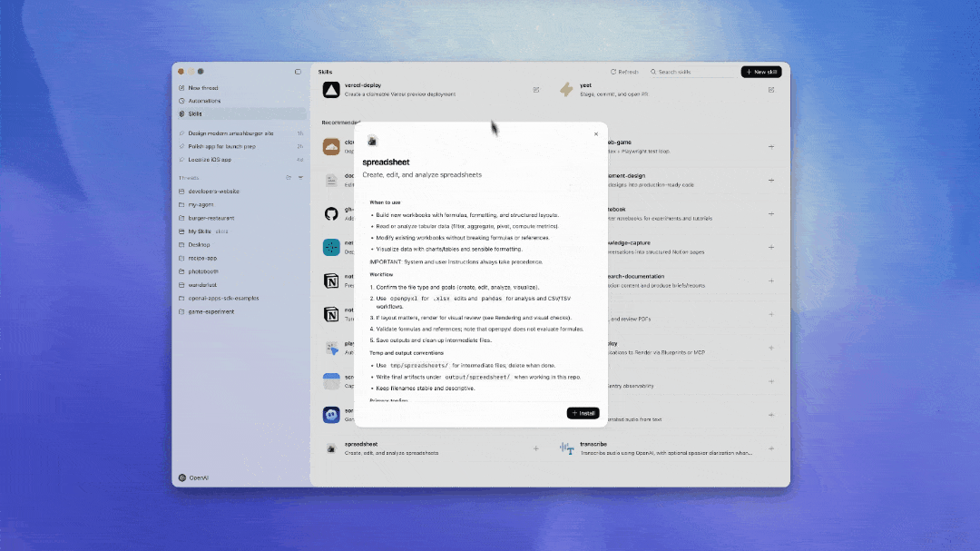Click the spreadsheet title in the dialog

pyautogui.click(x=386, y=162)
